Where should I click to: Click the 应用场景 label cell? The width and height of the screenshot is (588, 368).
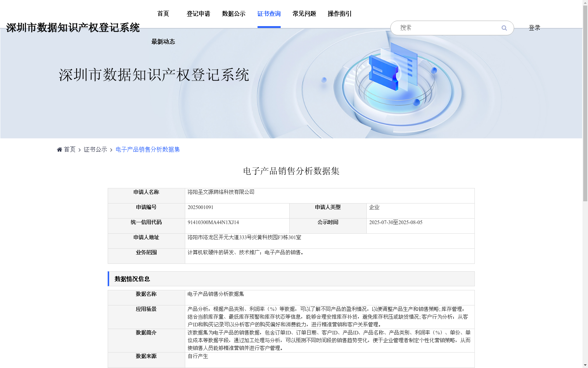pos(146,317)
